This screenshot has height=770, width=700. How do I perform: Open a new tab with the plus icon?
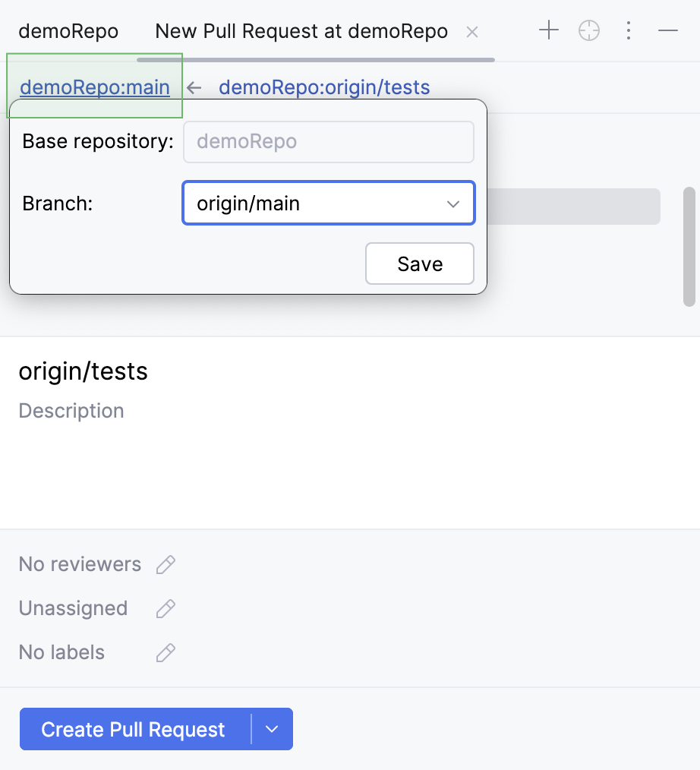(x=548, y=30)
